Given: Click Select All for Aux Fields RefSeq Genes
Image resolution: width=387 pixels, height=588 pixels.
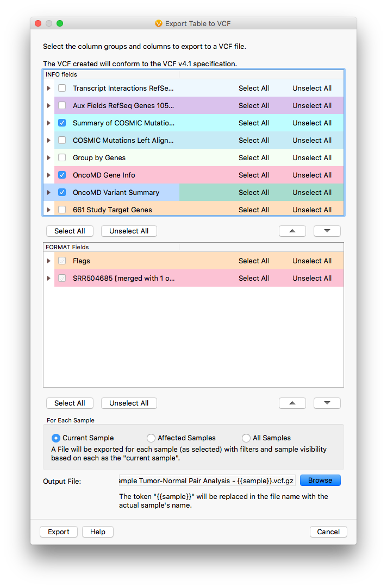Looking at the screenshot, I should pyautogui.click(x=254, y=105).
